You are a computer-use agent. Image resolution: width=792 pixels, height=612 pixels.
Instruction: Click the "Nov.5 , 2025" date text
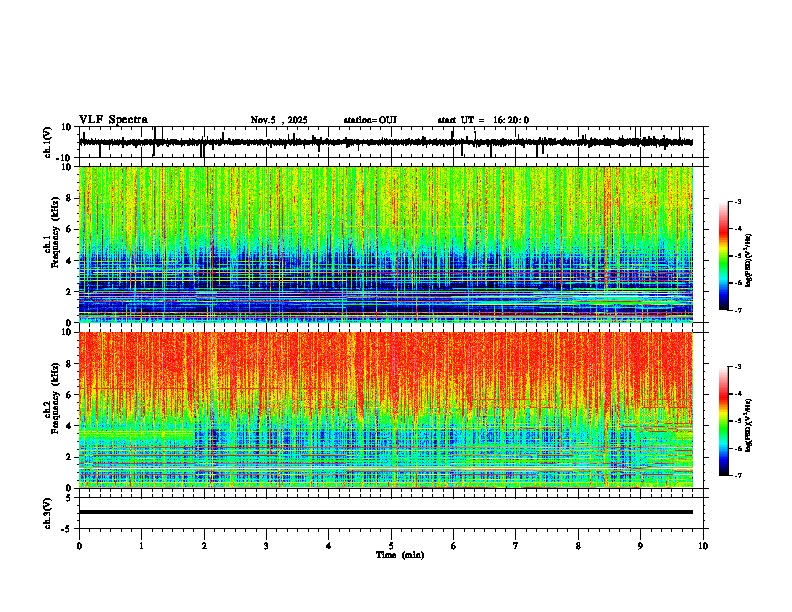pos(279,120)
